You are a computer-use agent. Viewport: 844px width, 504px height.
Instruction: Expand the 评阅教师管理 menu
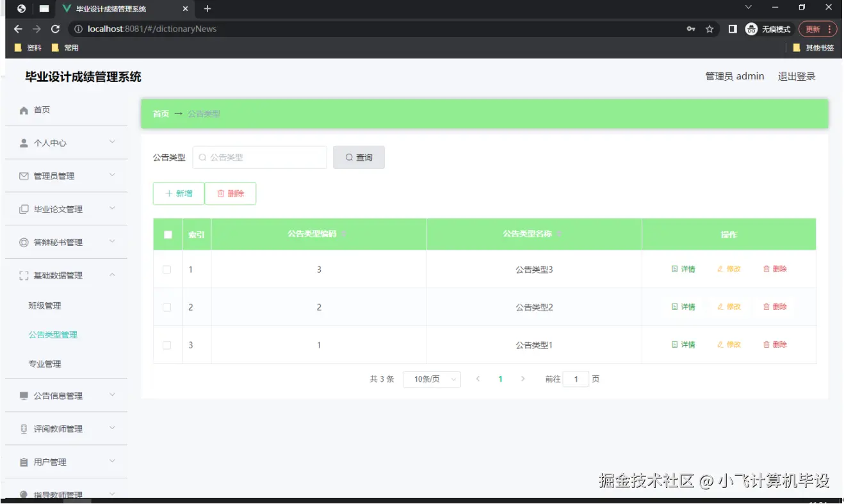[x=112, y=428]
